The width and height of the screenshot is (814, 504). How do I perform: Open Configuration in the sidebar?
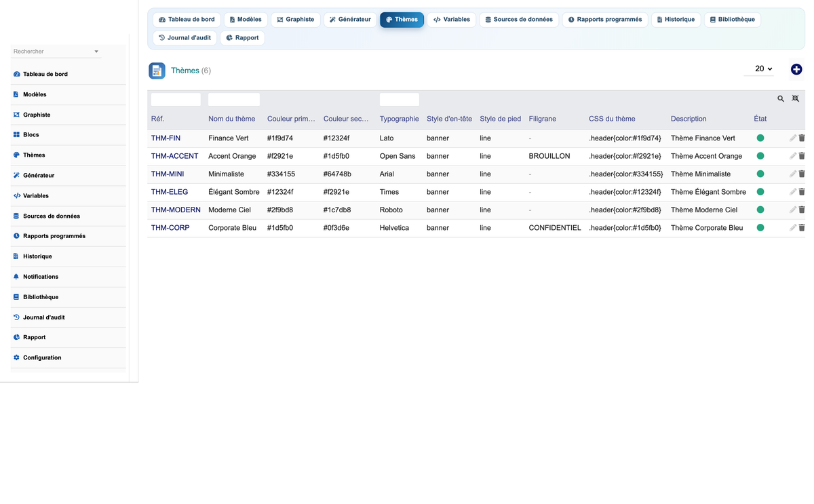pyautogui.click(x=69, y=357)
